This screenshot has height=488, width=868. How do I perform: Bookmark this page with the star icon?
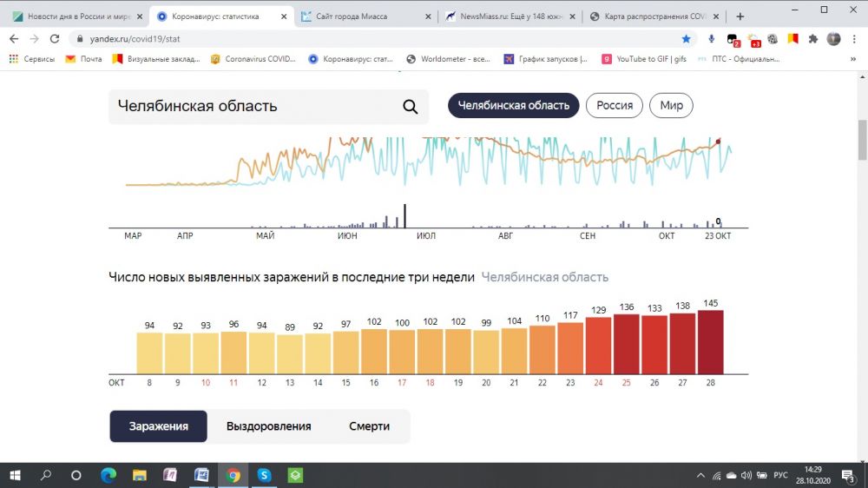(686, 39)
